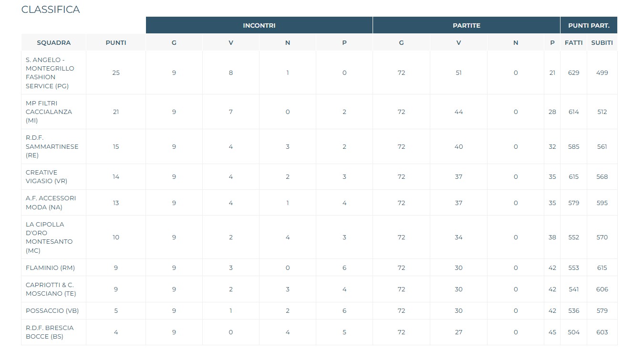Select R.D.F. Sammartinese (RE) row

click(x=52, y=146)
